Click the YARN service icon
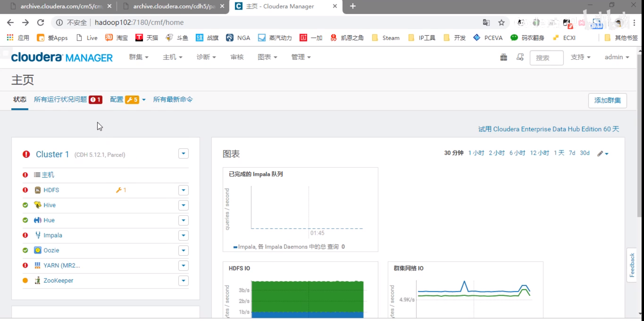 38,265
